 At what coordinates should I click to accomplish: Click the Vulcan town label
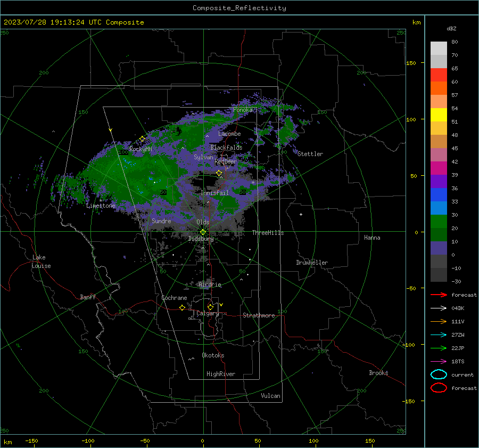pos(271,396)
